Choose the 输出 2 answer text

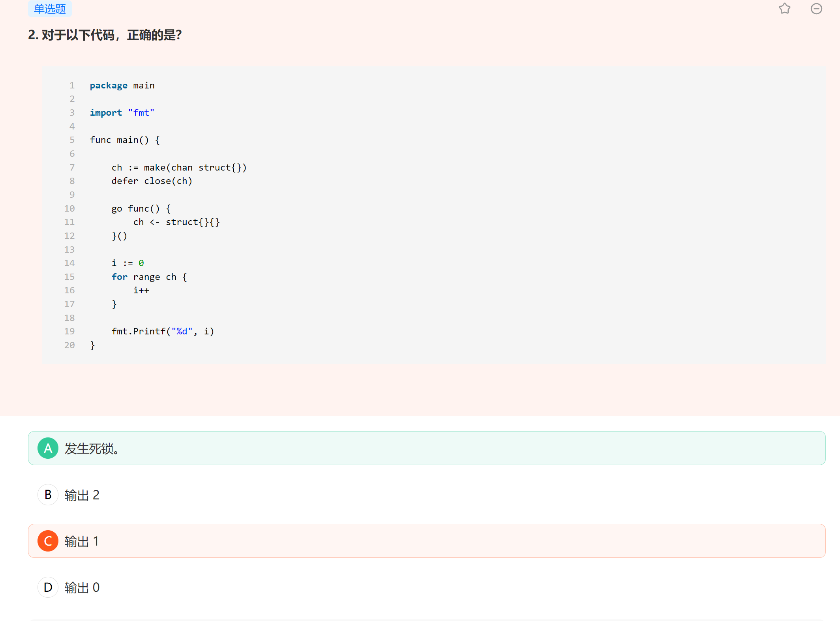click(82, 495)
